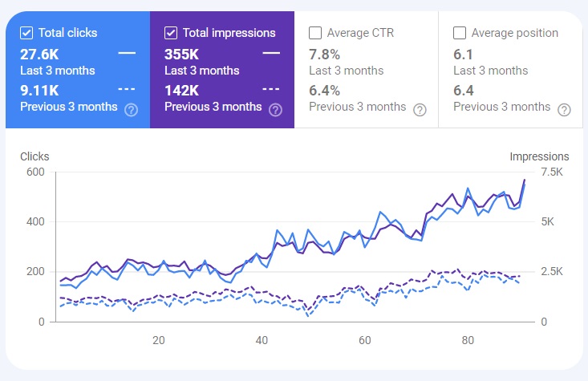This screenshot has width=588, height=381.
Task: Open help icon in Average CTR card
Action: click(420, 110)
